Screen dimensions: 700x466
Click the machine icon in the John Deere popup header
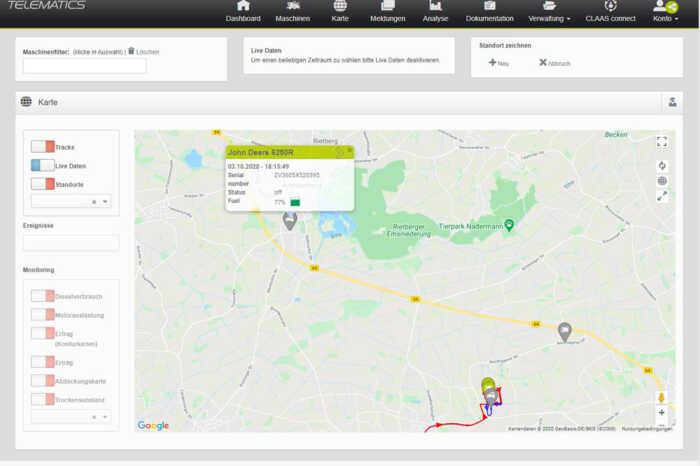(340, 152)
